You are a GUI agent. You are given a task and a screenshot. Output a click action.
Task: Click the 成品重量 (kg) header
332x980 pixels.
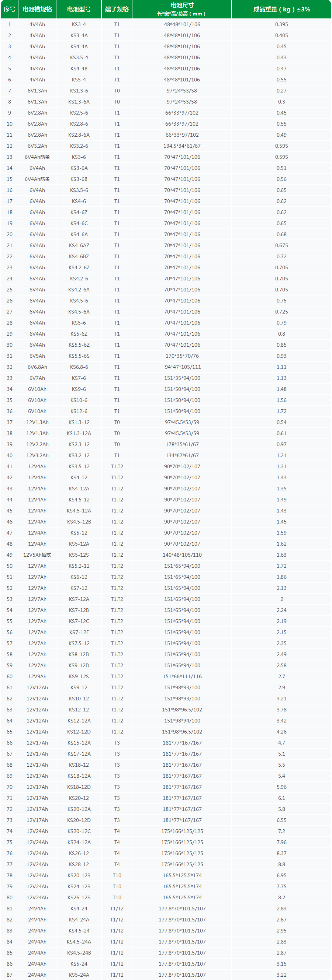tap(281, 9)
